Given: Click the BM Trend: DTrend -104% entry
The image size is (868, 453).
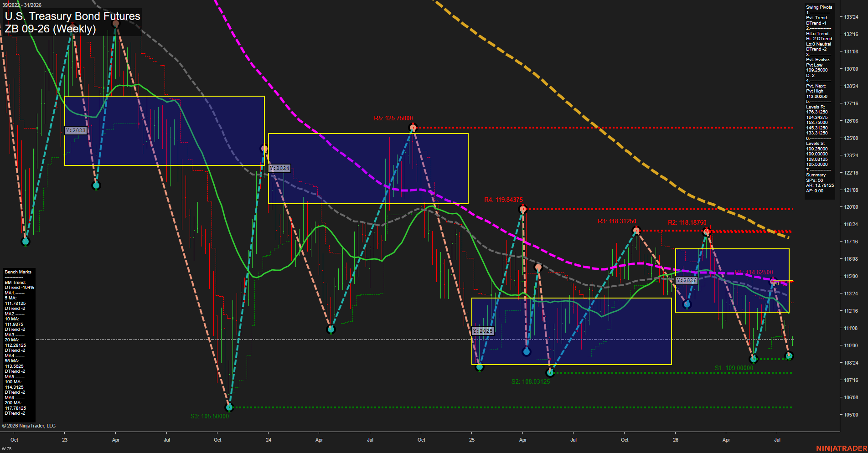Looking at the screenshot, I should pyautogui.click(x=19, y=285).
